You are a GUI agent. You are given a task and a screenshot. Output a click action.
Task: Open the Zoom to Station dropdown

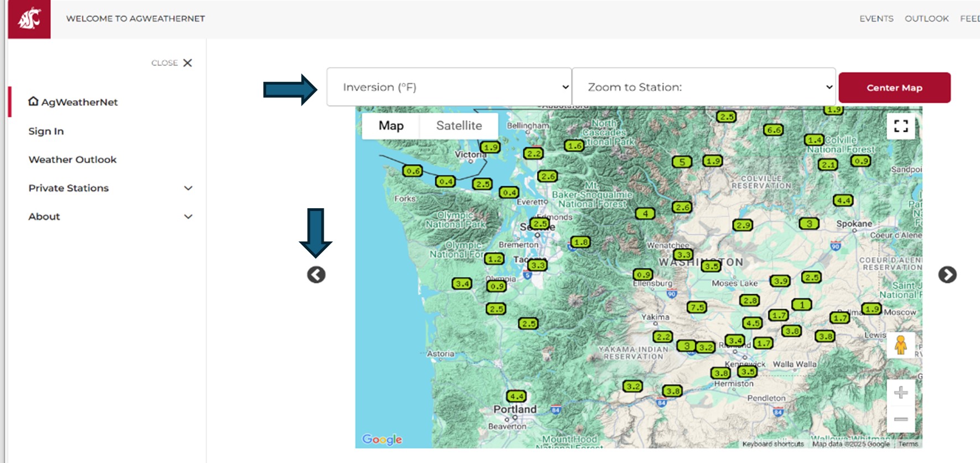703,87
